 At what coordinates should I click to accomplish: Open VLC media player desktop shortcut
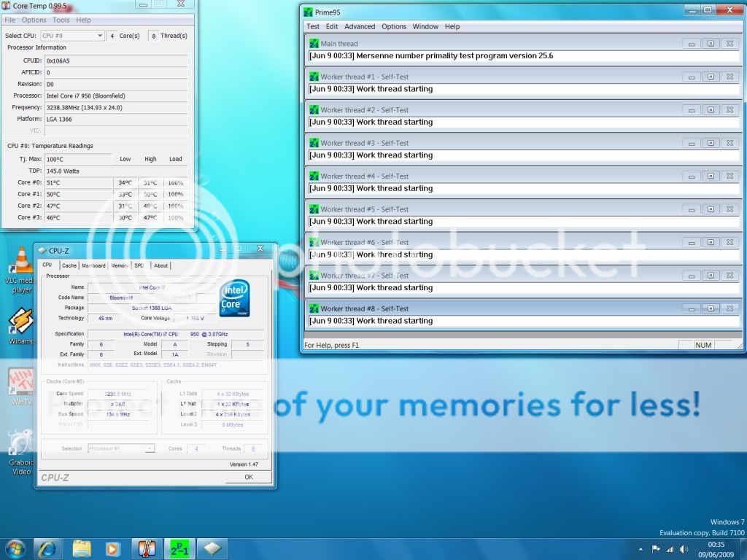tap(20, 262)
